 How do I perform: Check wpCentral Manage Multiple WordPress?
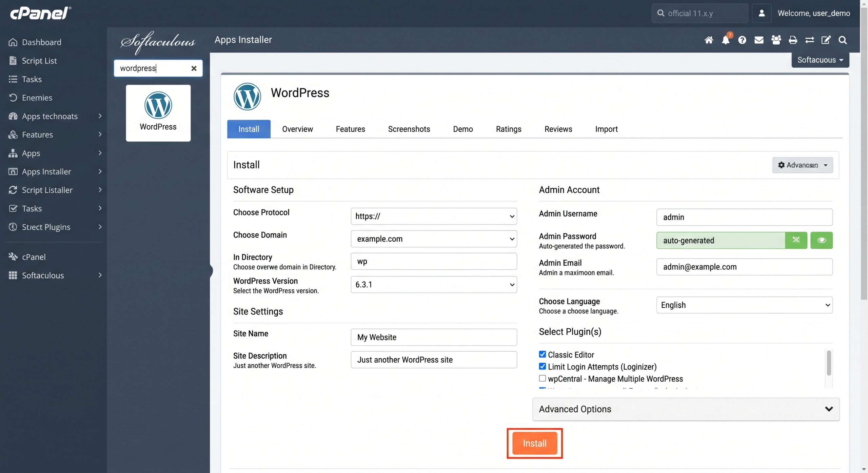tap(542, 378)
